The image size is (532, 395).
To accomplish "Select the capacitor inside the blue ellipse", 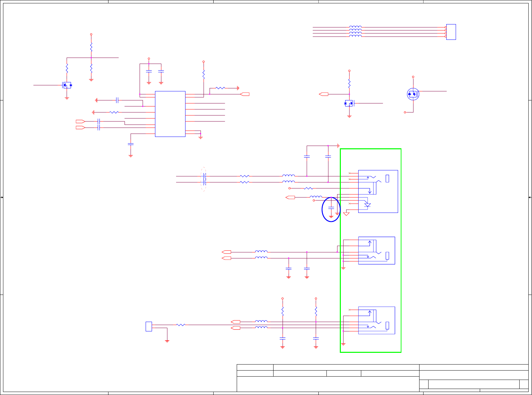I will 331,208.
